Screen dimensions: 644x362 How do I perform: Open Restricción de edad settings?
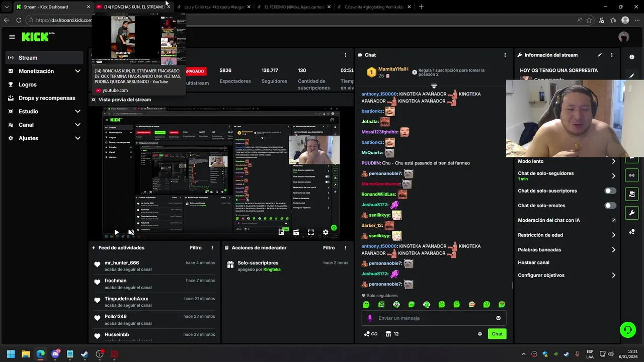(x=567, y=235)
